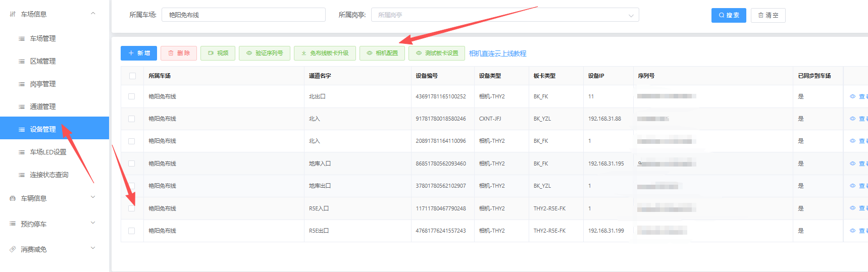Click device number 86851780562093460
The height and width of the screenshot is (272, 868).
click(441, 164)
